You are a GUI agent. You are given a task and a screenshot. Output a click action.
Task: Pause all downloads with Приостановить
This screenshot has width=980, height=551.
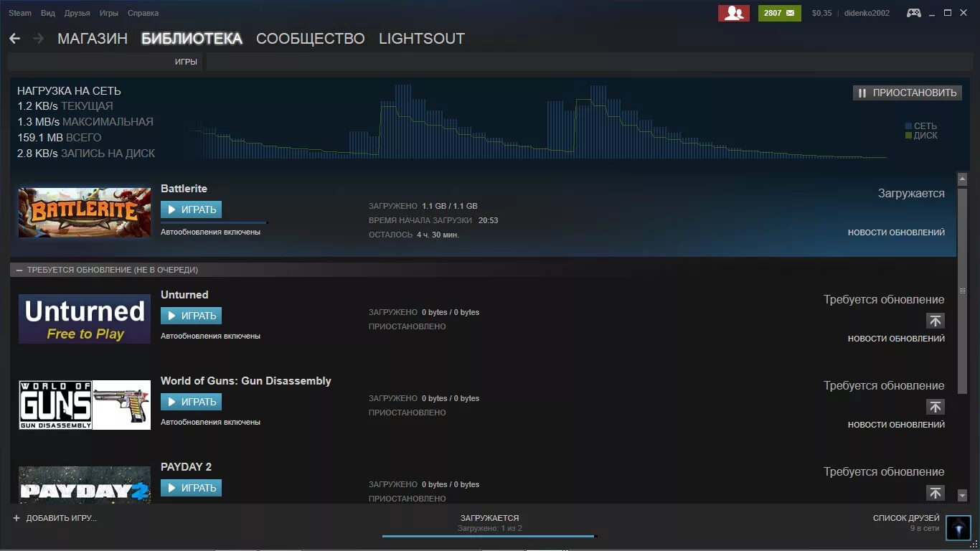pos(908,93)
